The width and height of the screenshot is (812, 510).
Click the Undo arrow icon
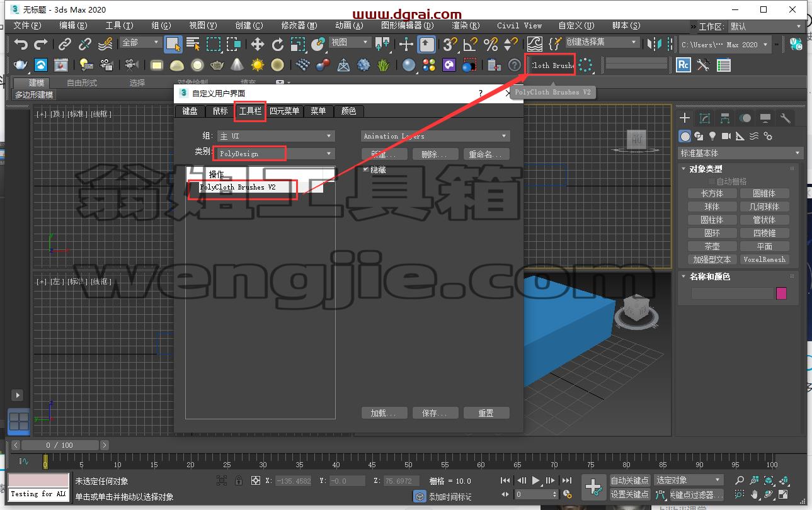(x=21, y=44)
